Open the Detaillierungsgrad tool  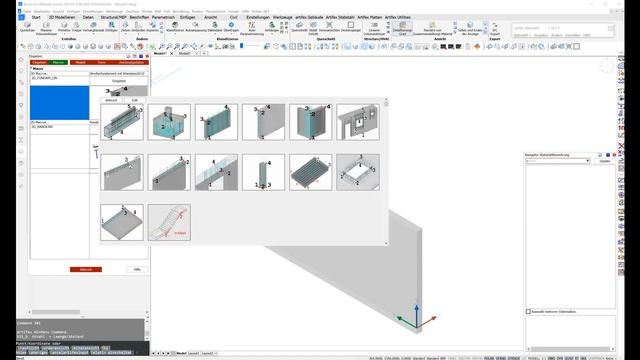[x=402, y=29]
